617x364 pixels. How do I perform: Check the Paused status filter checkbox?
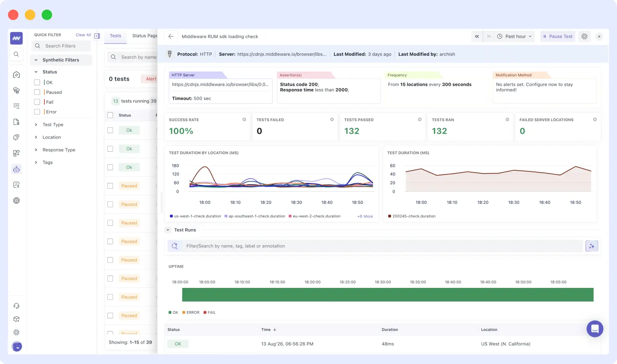click(x=37, y=92)
